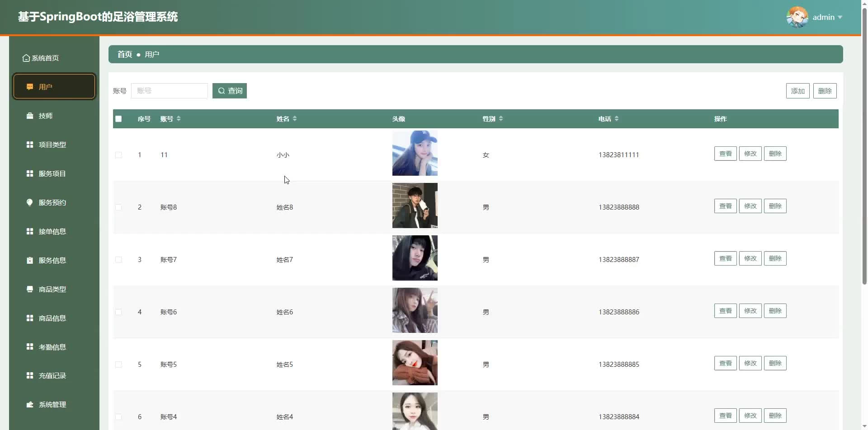Viewport: 868px width, 430px height.
Task: Click the icon next to 系统管理
Action: coord(30,404)
